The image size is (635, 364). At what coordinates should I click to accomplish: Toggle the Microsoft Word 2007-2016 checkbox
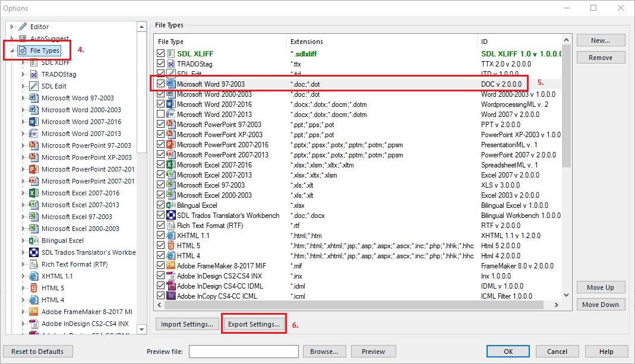tap(161, 104)
